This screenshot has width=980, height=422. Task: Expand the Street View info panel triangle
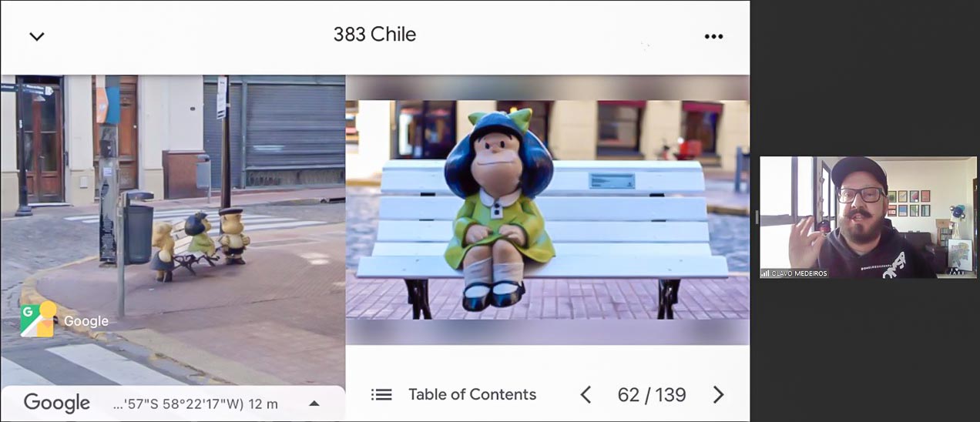coord(314,404)
